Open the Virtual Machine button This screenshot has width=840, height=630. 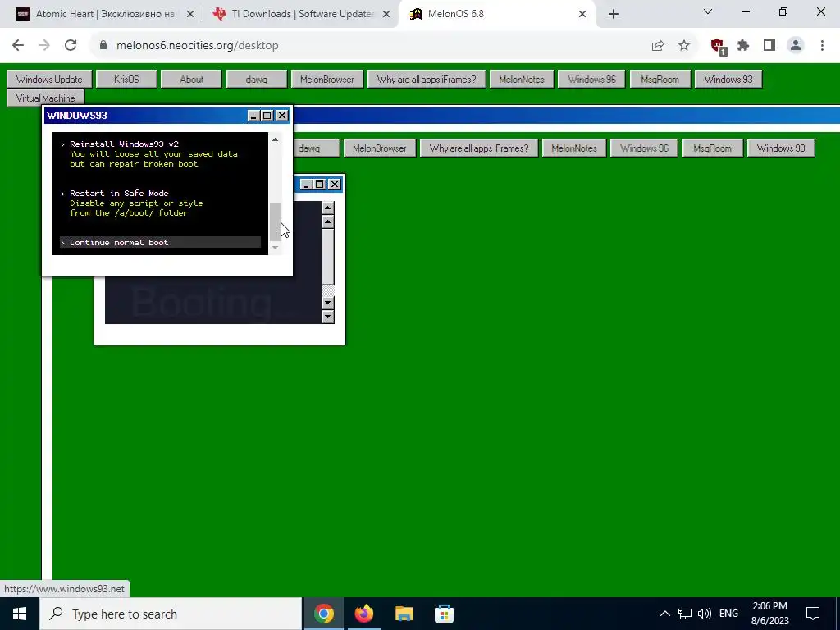coord(46,98)
